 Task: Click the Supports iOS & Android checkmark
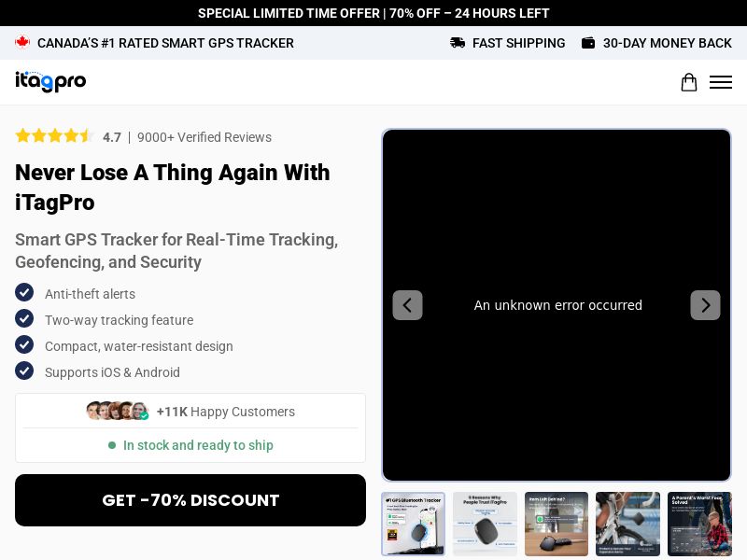point(24,371)
